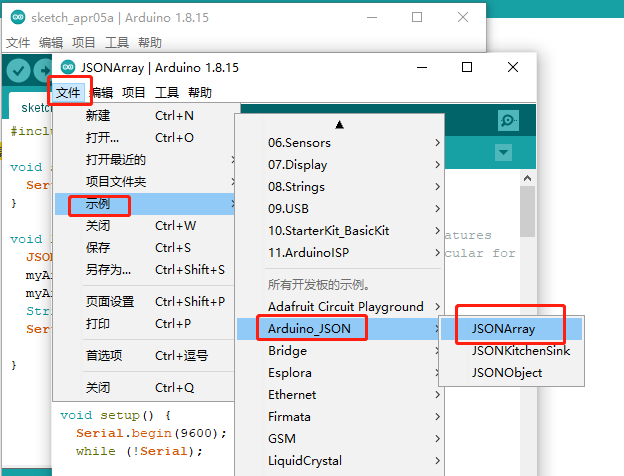The width and height of the screenshot is (624, 476).
Task: Expand GSM library examples
Action: [x=340, y=439]
